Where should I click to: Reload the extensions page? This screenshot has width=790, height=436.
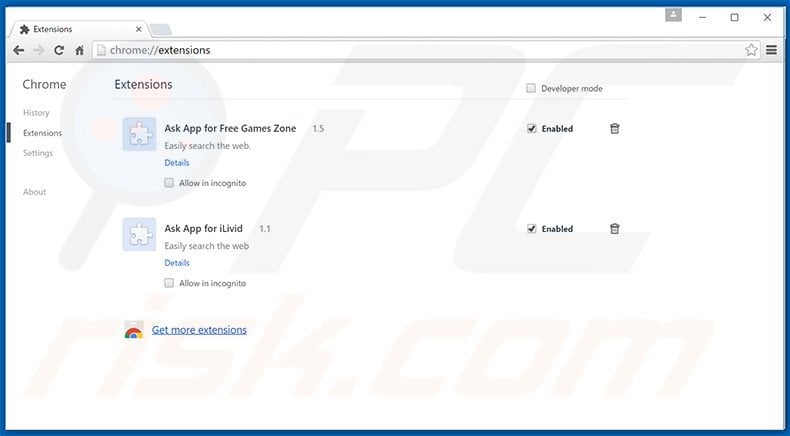[x=59, y=50]
